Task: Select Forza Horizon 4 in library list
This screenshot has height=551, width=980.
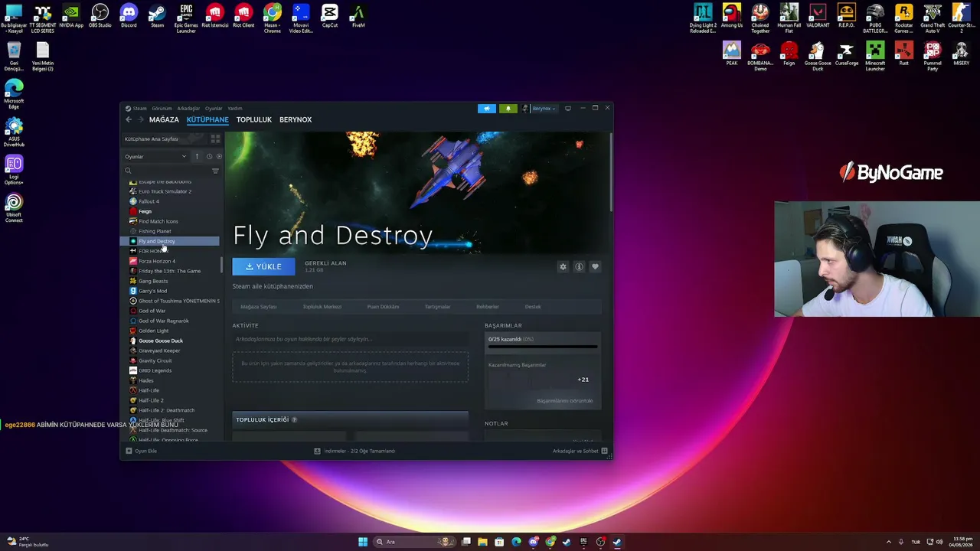Action: (x=157, y=261)
